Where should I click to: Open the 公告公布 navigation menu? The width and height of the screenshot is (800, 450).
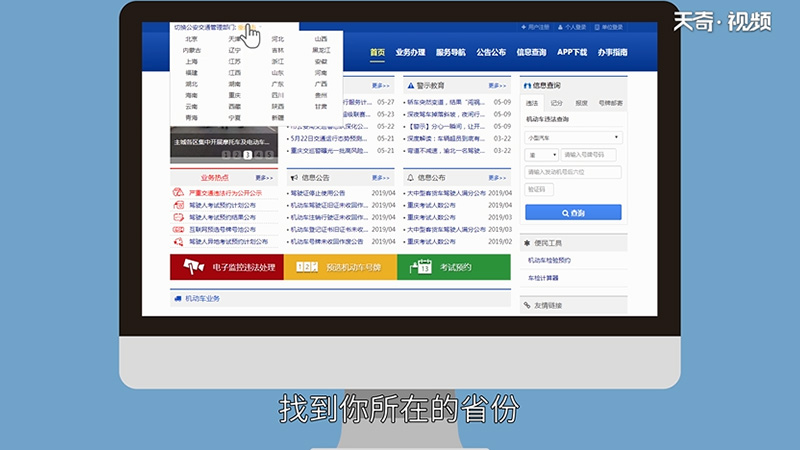491,52
